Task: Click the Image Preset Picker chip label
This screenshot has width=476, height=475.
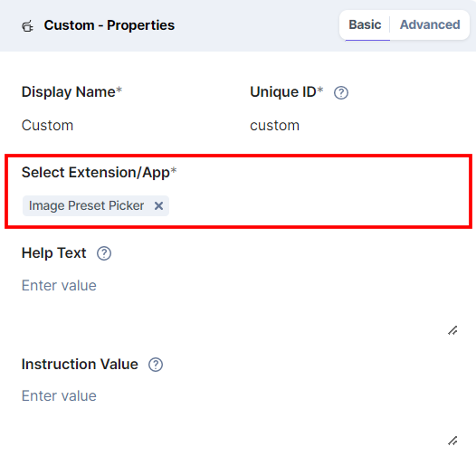Action: pos(87,206)
